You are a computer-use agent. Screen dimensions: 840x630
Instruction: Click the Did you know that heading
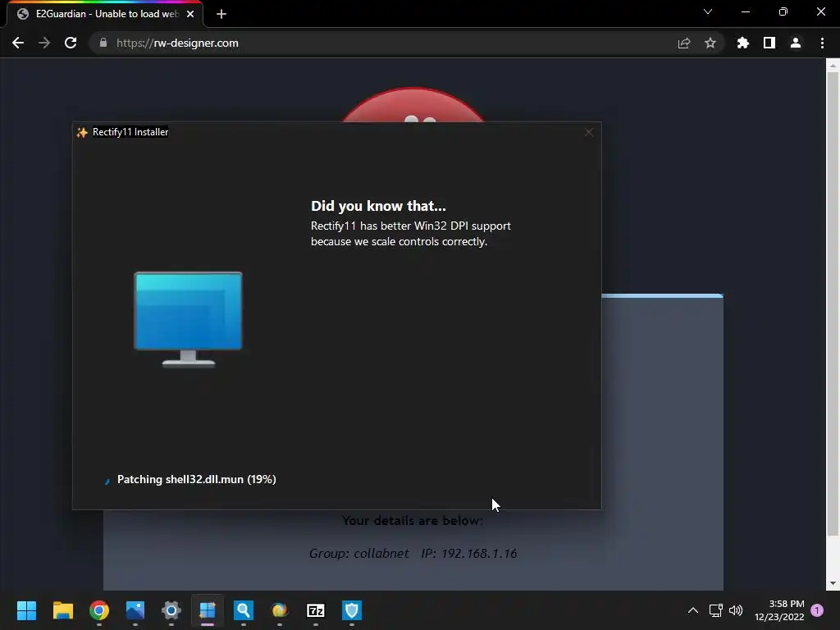[x=378, y=206]
